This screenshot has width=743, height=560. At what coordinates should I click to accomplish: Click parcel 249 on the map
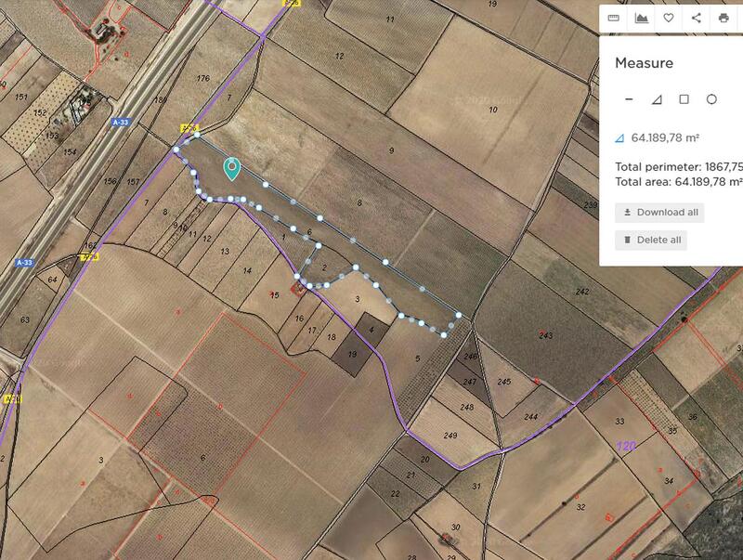coord(450,436)
